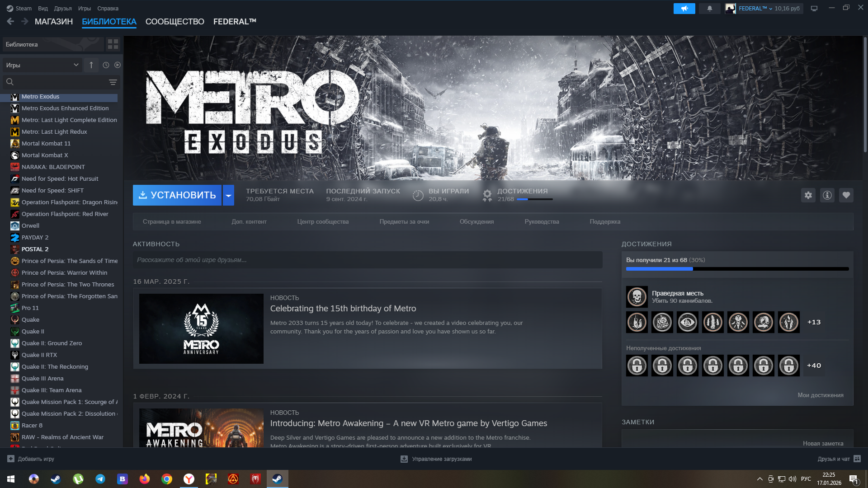The width and height of the screenshot is (868, 488).
Task: Open the МАГАЗИН tab
Action: click(53, 22)
